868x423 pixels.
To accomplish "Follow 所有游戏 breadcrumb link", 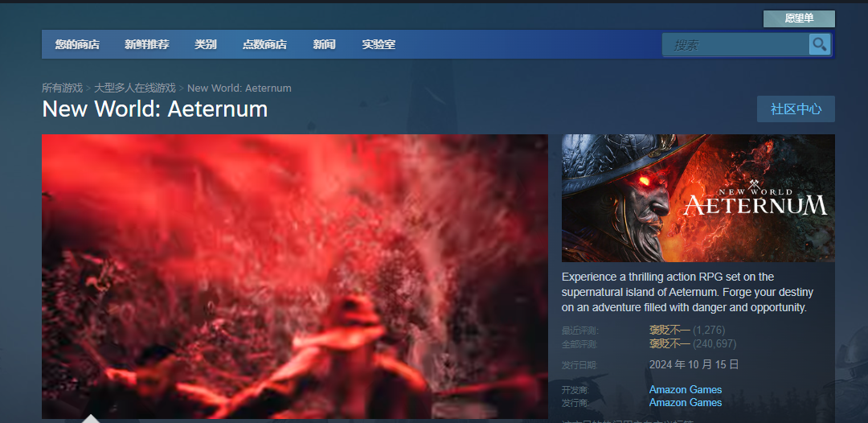I will point(62,88).
